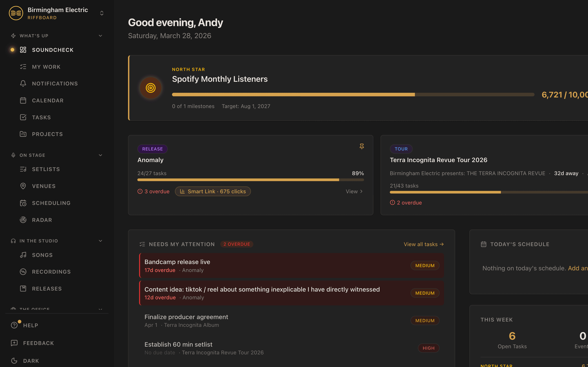Unpin the Anomaly release card
The image size is (588, 367).
(362, 146)
